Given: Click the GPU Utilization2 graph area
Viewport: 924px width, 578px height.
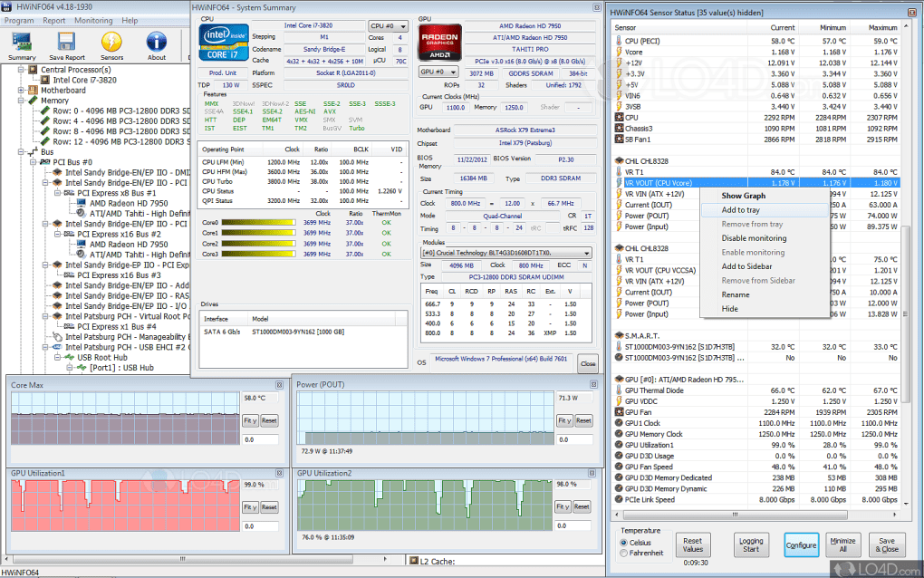Looking at the screenshot, I should tap(425, 505).
